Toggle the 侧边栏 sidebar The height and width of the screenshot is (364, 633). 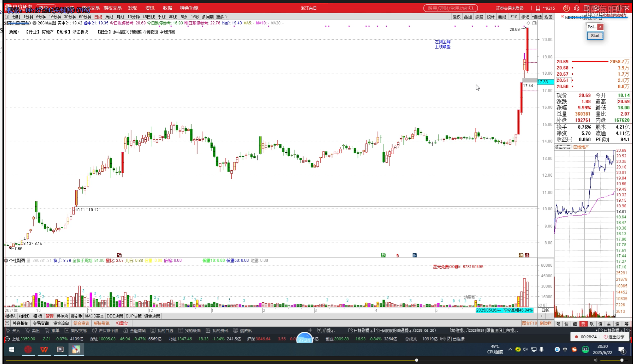click(x=546, y=323)
